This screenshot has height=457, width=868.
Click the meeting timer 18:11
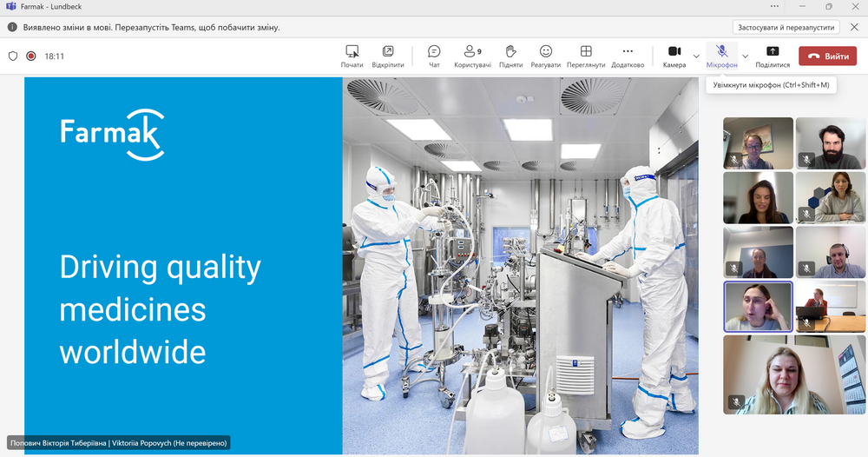[54, 56]
